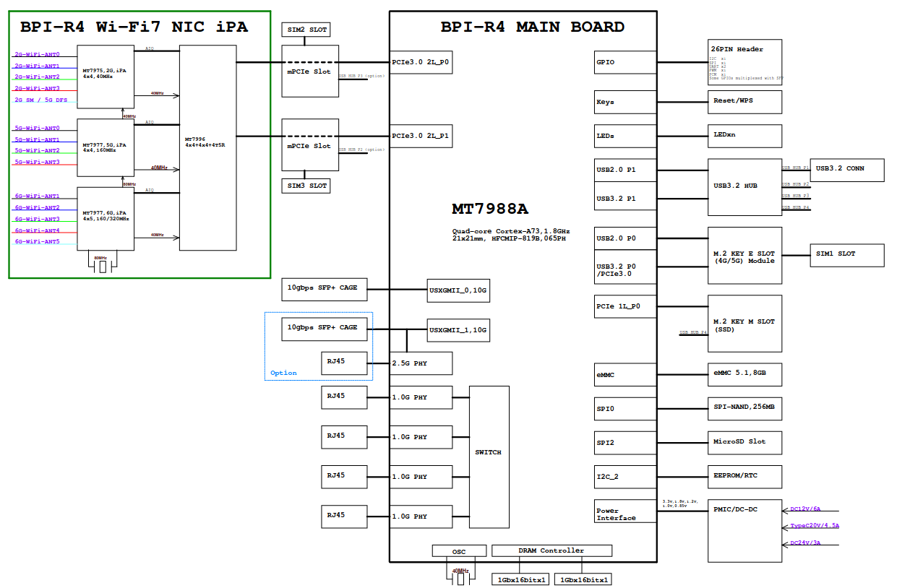Click the USB3.2 HUB block
Viewport: 897px width, 588px height.
pos(744,186)
